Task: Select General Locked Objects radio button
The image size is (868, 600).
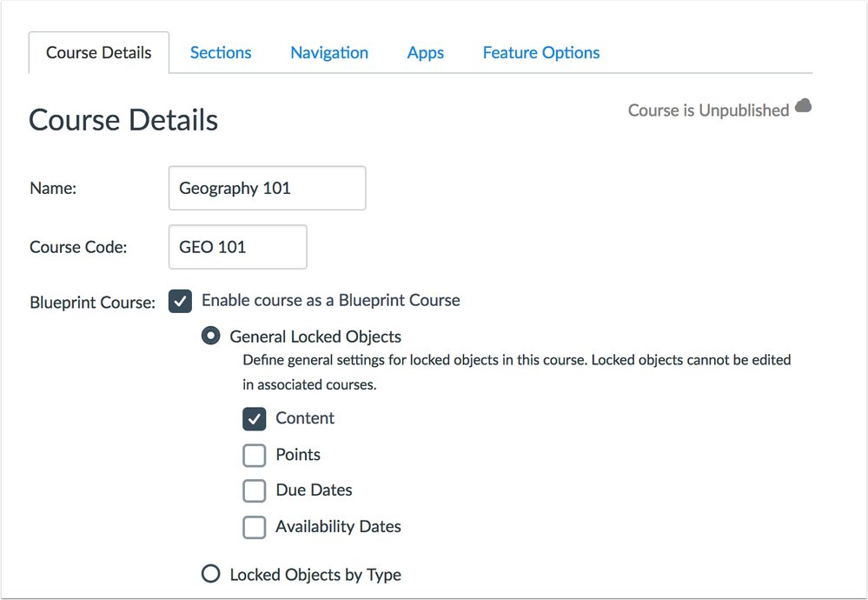Action: coord(211,336)
